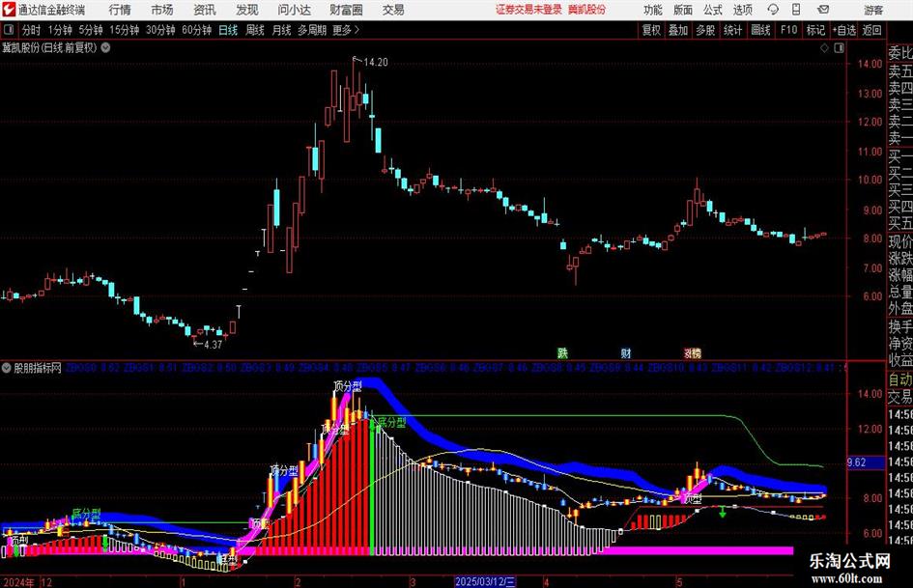Click the 冀凯股份(日线 前复权) chart title

[49, 47]
